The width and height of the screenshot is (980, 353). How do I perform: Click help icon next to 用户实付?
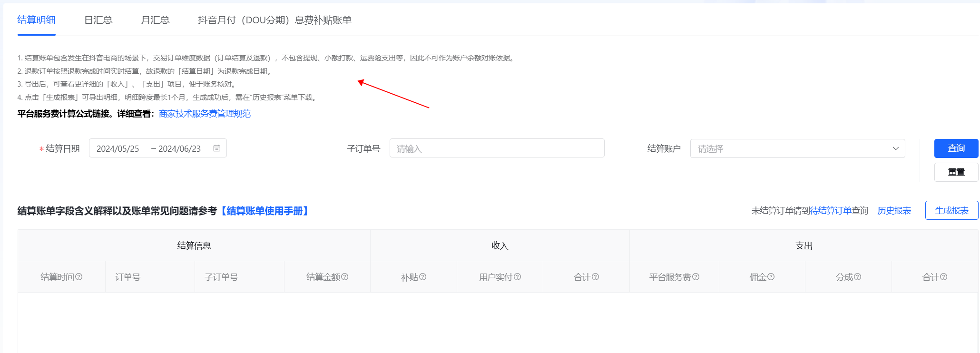518,277
